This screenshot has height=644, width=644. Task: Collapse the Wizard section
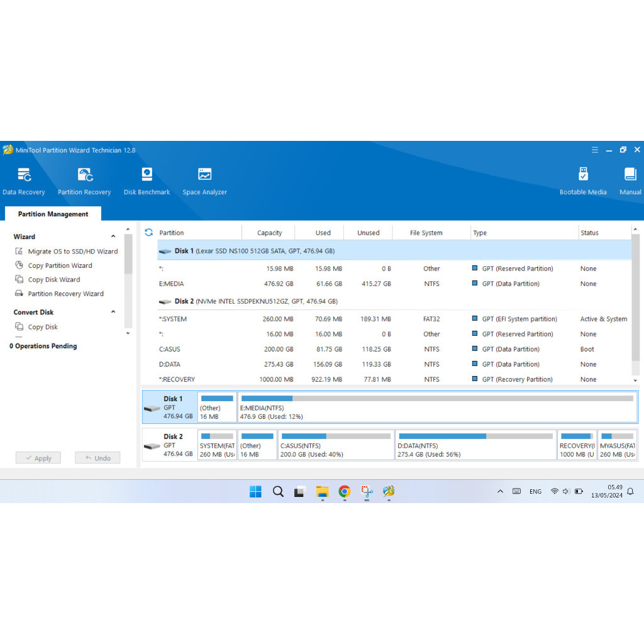[113, 236]
